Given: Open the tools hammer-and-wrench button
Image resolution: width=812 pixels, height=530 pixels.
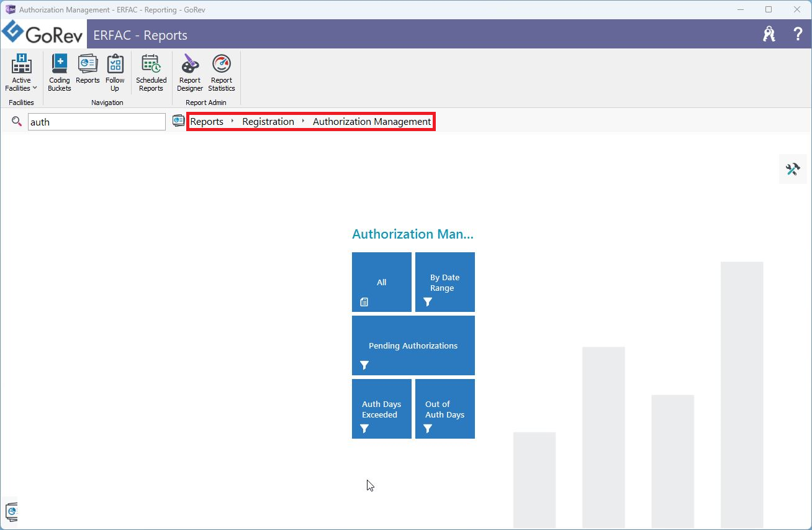Looking at the screenshot, I should click(x=793, y=169).
